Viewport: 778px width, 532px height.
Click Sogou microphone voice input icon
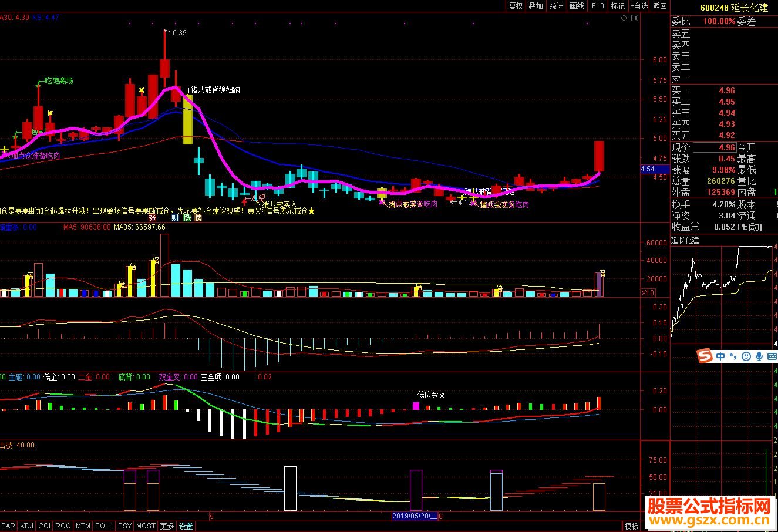coord(759,356)
